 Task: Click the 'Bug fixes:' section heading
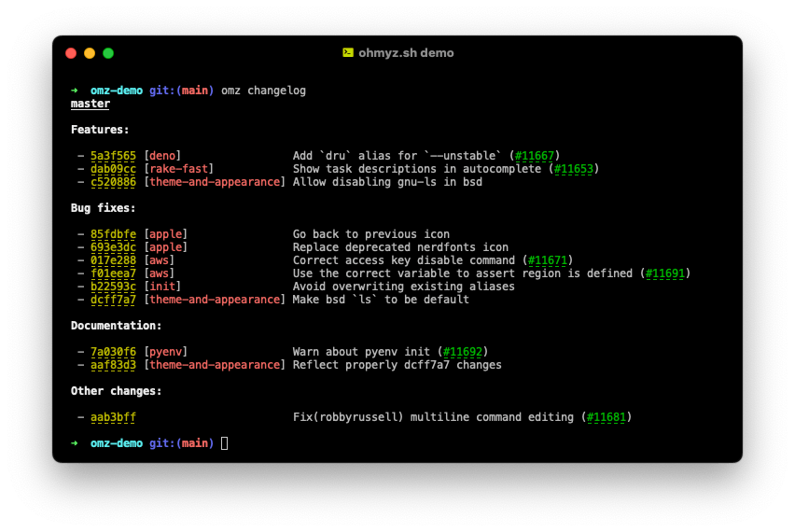pyautogui.click(x=103, y=208)
